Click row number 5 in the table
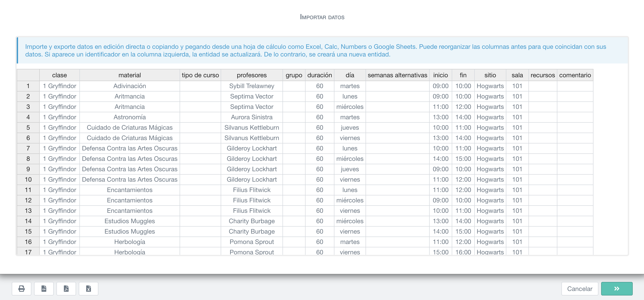The height and width of the screenshot is (300, 644). (x=28, y=127)
